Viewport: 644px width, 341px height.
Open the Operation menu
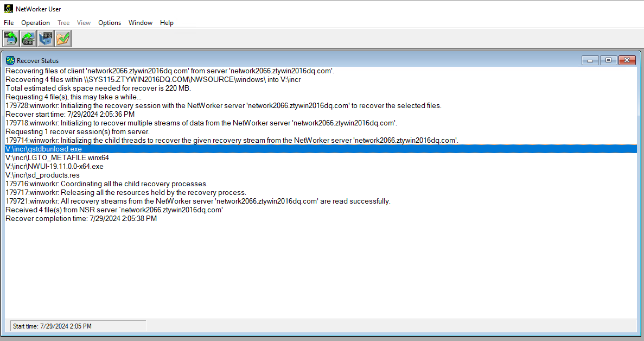(x=35, y=23)
